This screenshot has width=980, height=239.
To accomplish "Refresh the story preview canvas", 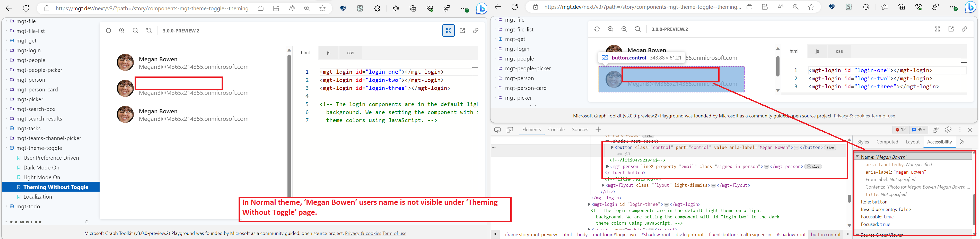I will (x=108, y=30).
